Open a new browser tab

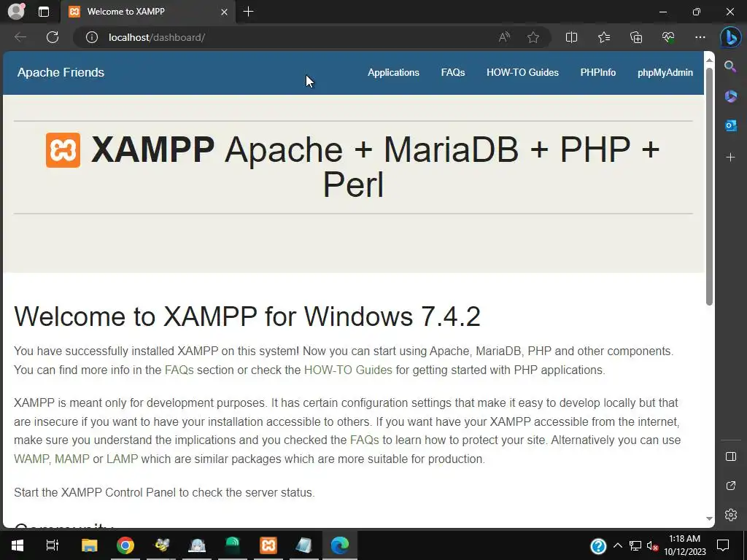[x=248, y=12]
